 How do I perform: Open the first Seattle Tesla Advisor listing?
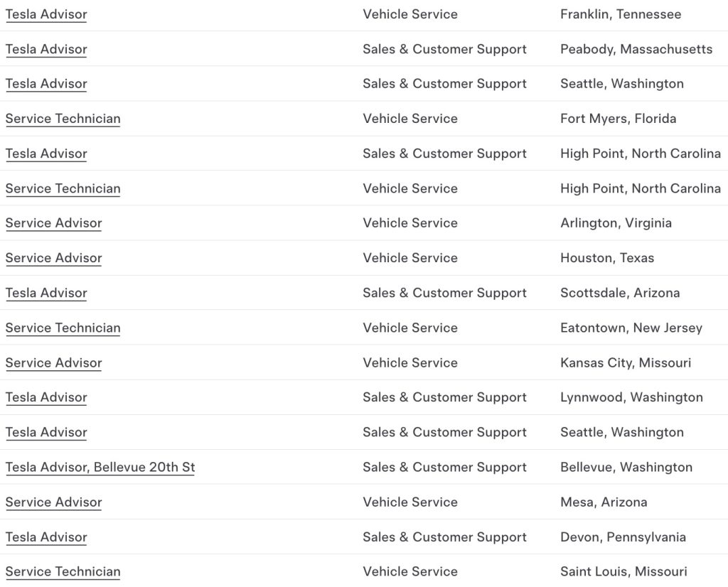tap(46, 84)
